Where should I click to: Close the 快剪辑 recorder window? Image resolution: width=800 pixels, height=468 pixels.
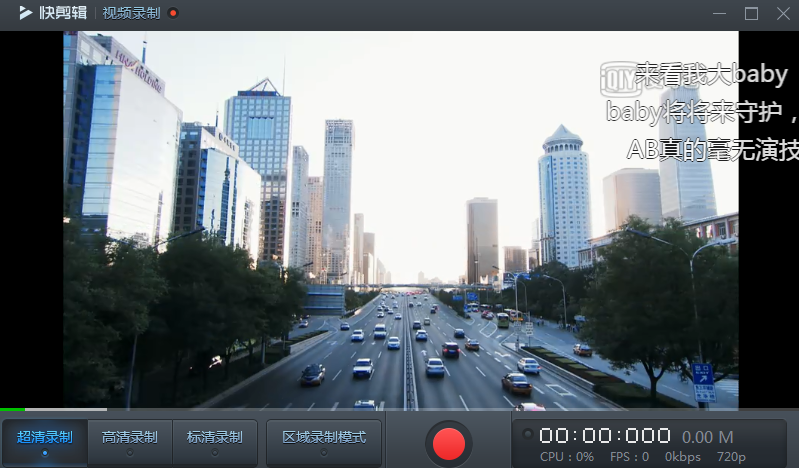(783, 13)
